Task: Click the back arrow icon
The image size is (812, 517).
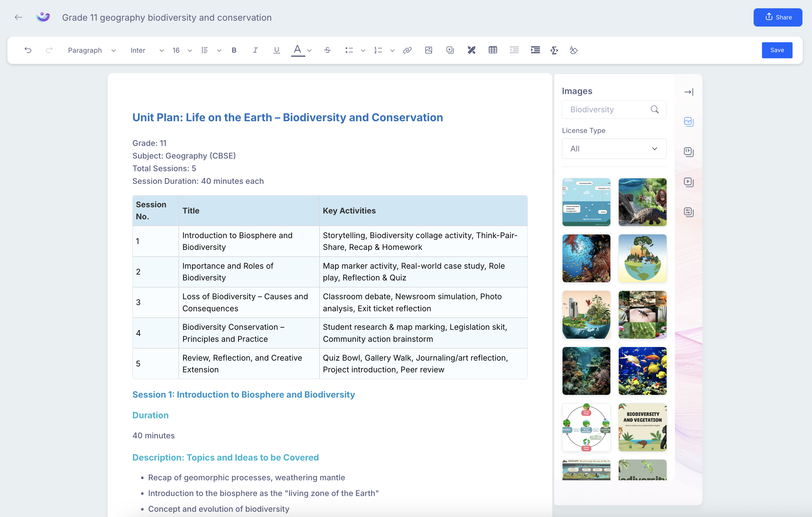Action: click(18, 17)
